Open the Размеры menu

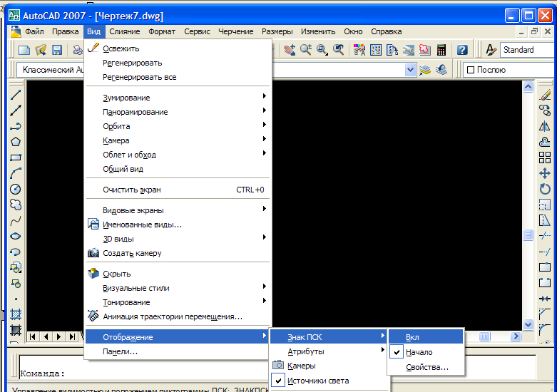click(277, 31)
